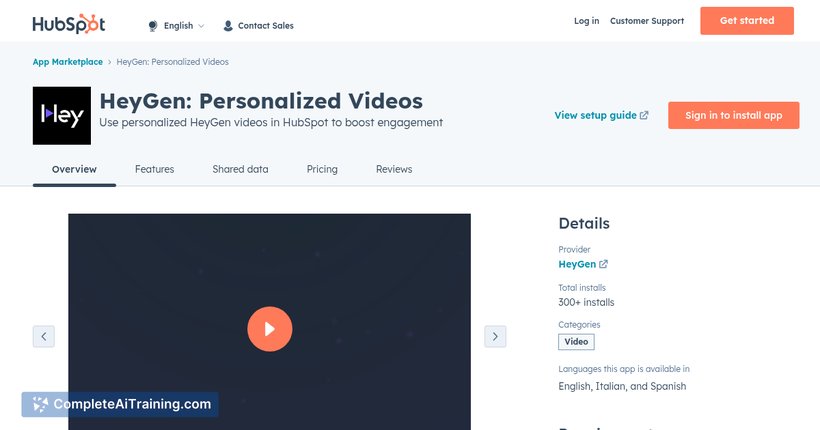Viewport: 820px width, 430px height.
Task: Click the Video category tag
Action: click(576, 342)
